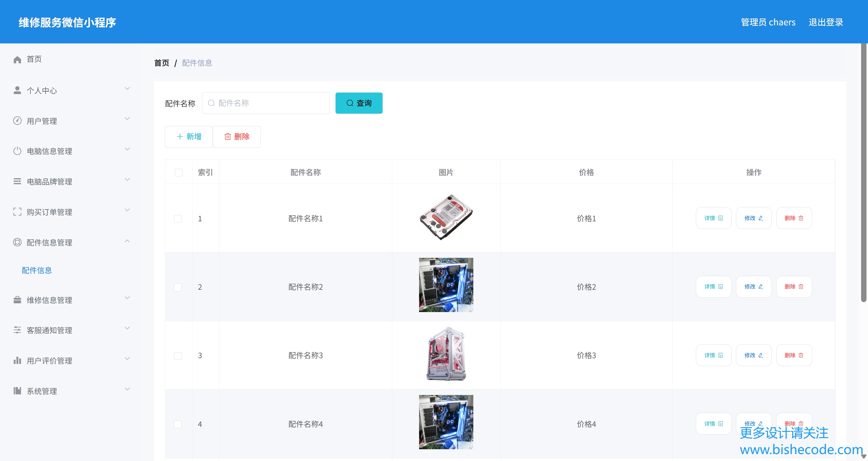Click the home icon beside 首页 in the sidebar
Viewport: 868px width, 461px height.
tap(17, 60)
